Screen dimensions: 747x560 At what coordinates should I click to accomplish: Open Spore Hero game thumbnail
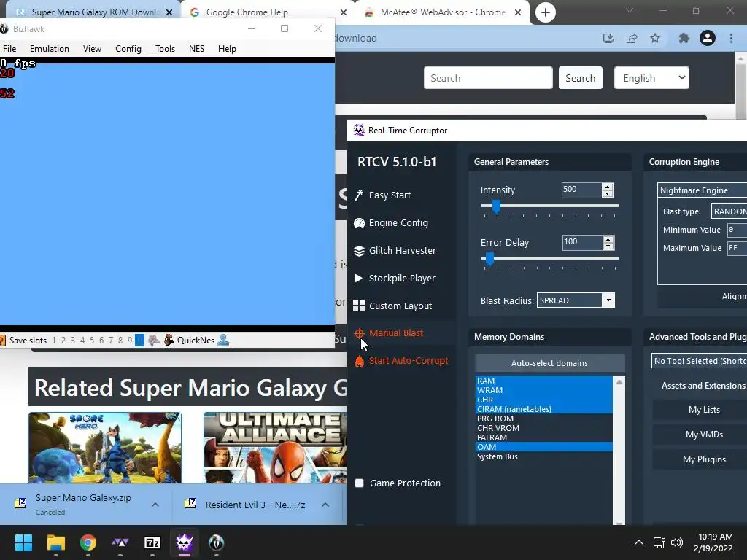105,448
